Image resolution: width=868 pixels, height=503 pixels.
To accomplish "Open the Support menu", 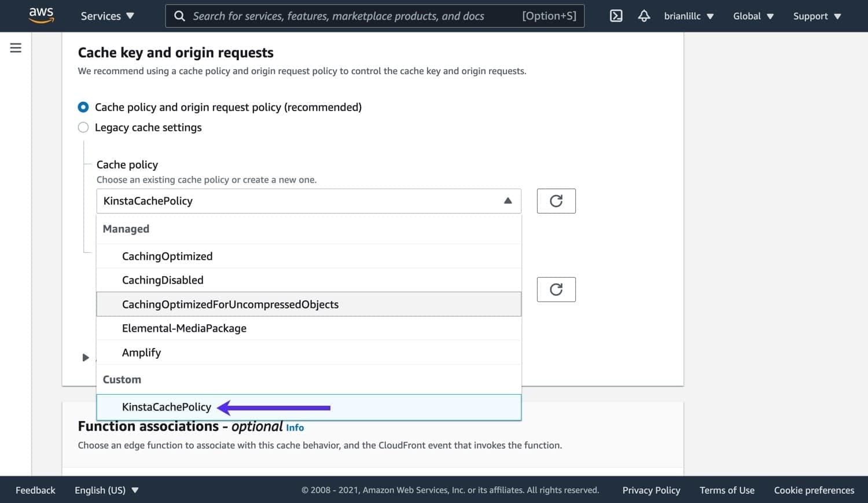I will [x=817, y=16].
